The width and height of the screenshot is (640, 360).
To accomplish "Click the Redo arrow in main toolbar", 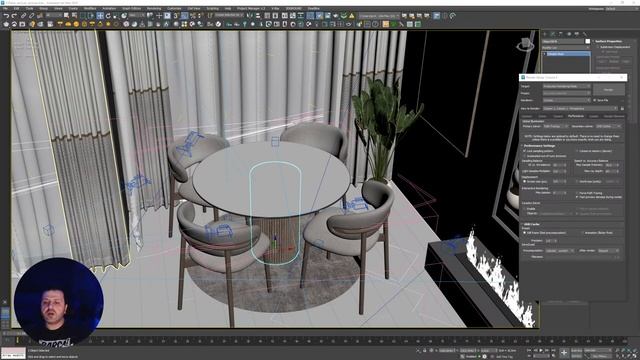I will click(x=14, y=16).
